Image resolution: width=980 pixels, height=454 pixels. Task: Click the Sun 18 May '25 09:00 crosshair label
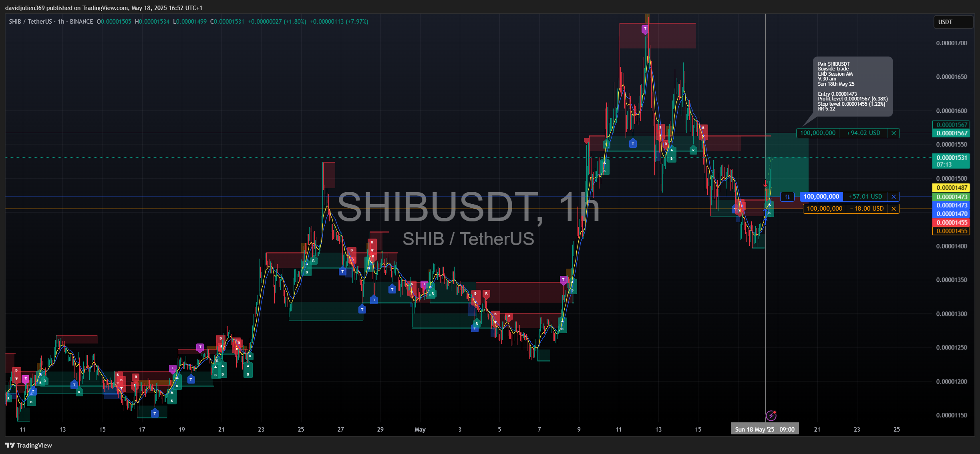click(765, 429)
